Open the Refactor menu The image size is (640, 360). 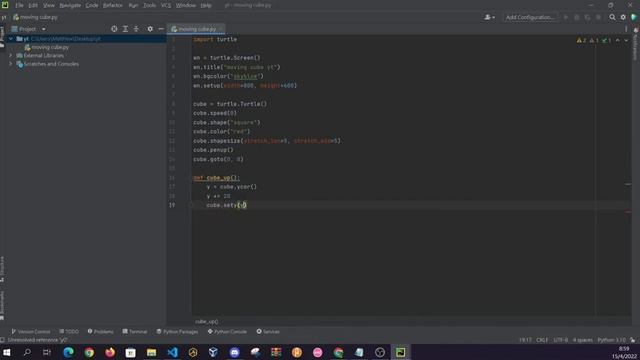click(113, 5)
